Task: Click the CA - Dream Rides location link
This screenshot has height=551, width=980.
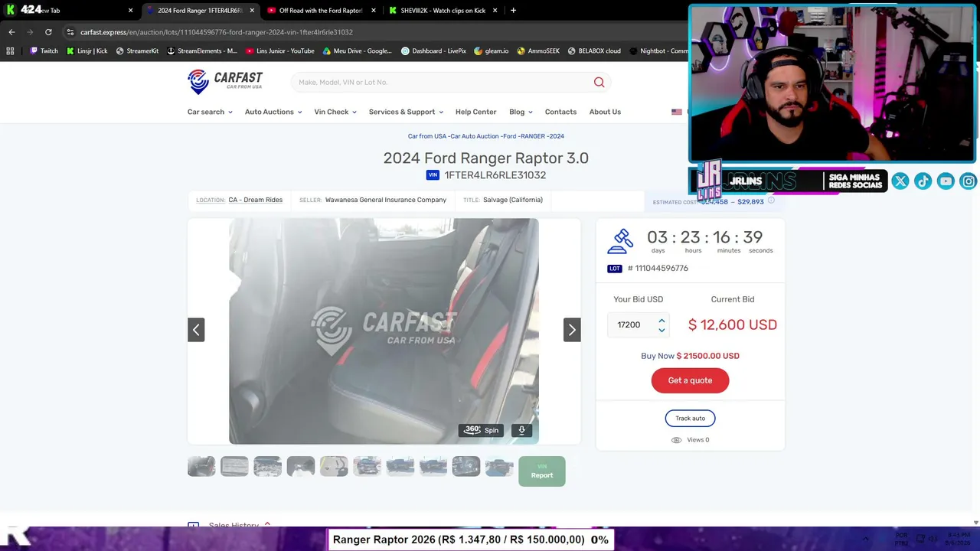Action: (255, 200)
